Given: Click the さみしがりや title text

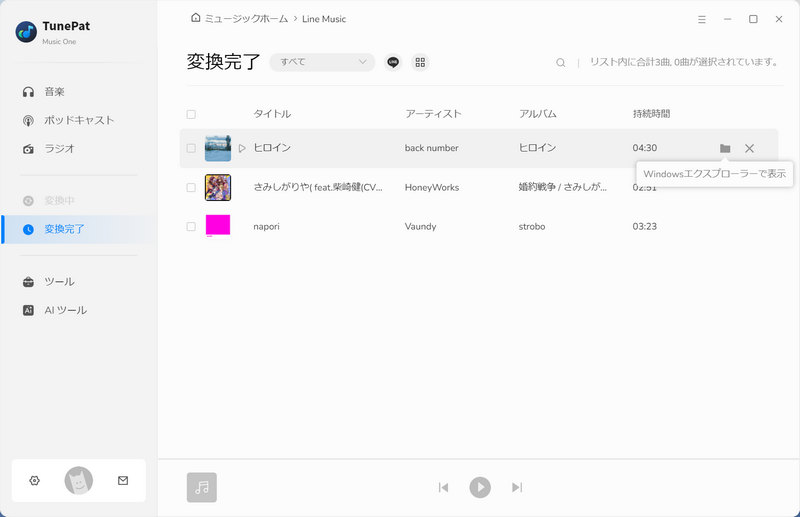Looking at the screenshot, I should (x=318, y=187).
